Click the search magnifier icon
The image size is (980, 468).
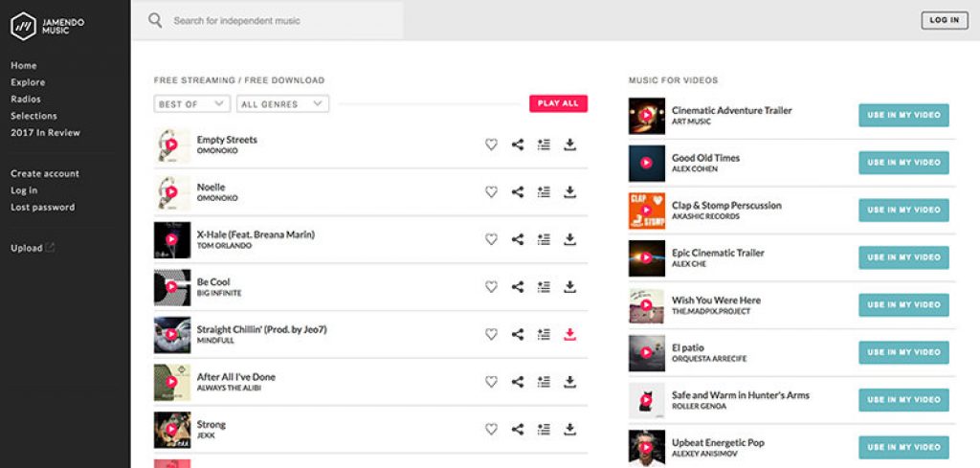tap(155, 20)
